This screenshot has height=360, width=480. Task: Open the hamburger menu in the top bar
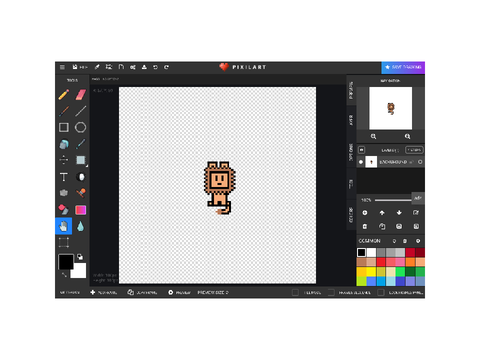coord(62,67)
